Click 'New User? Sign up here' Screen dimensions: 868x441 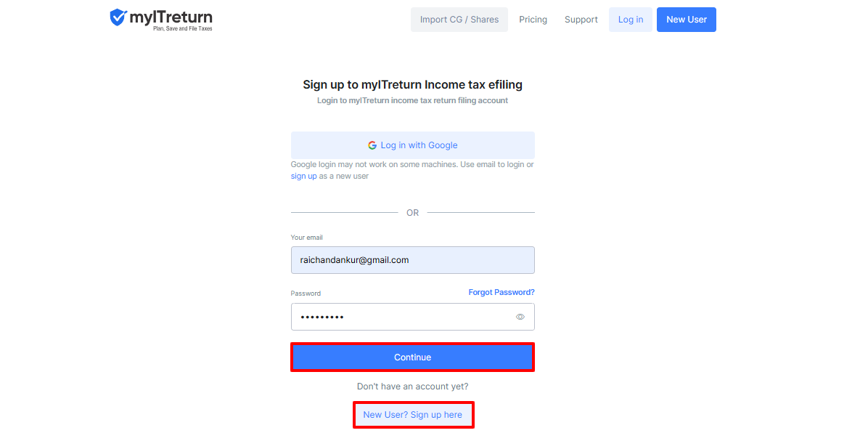[x=413, y=415]
